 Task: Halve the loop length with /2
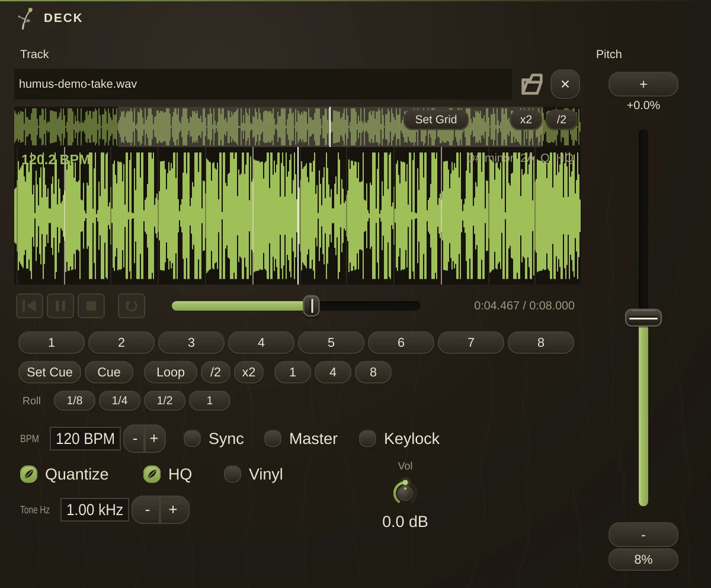[216, 372]
